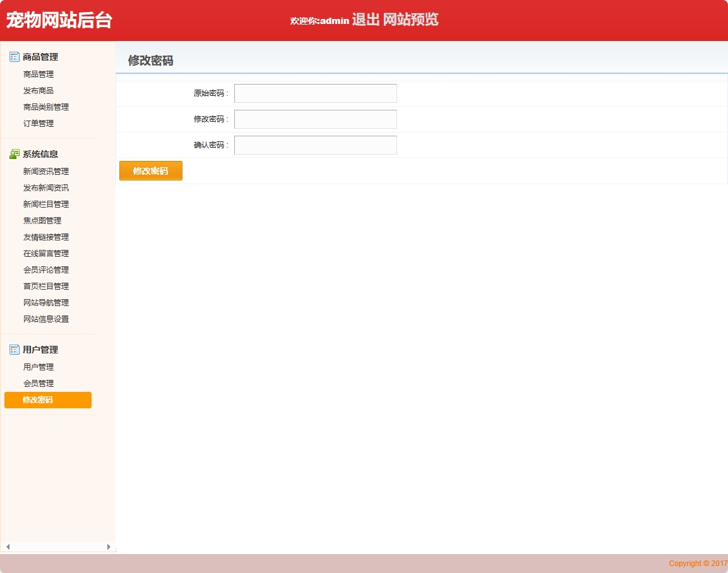Click the 商品管理 section heading text
Viewport: 728px width, 573px height.
(40, 57)
